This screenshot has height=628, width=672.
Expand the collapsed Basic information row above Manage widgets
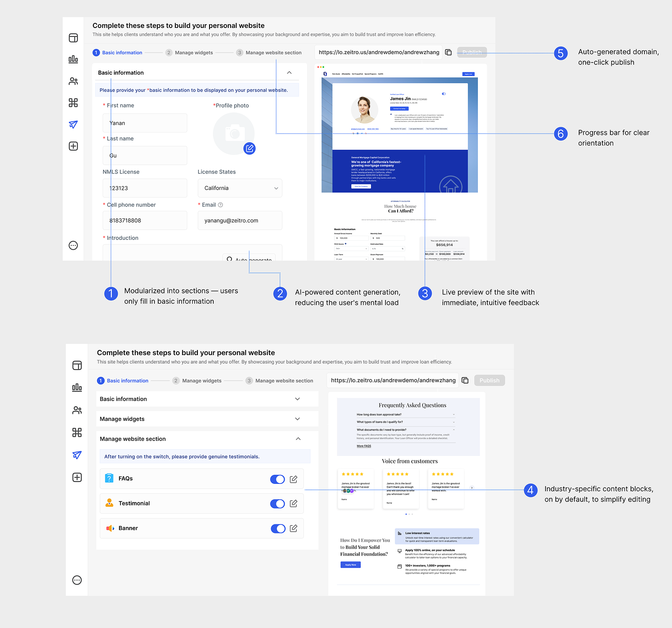click(x=297, y=399)
